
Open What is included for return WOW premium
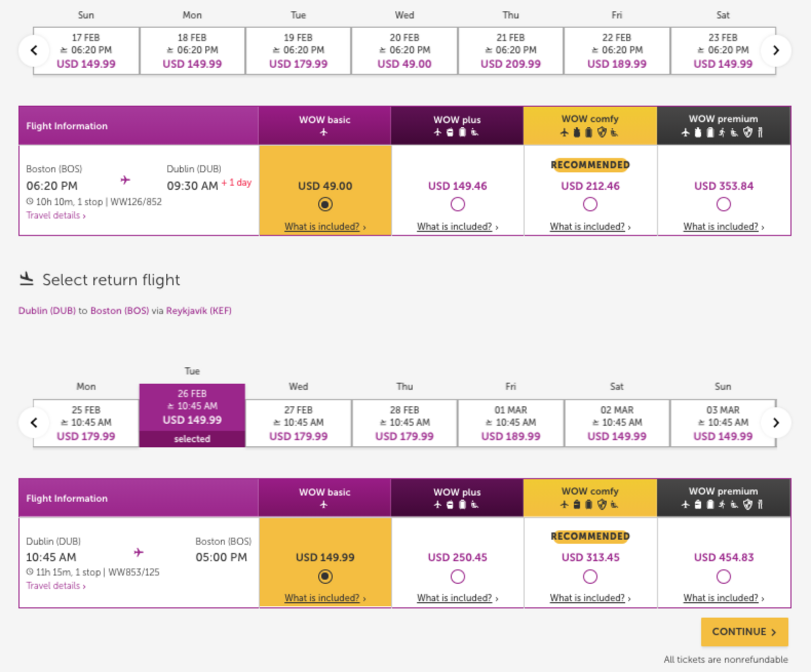coord(723,598)
